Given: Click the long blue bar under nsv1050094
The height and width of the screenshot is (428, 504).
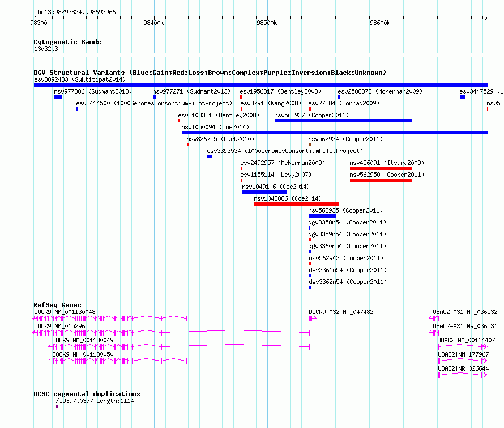Looking at the screenshot, I should [335, 133].
